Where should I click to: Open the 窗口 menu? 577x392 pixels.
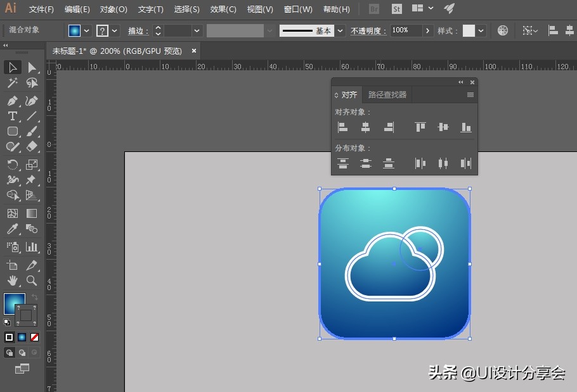(297, 9)
